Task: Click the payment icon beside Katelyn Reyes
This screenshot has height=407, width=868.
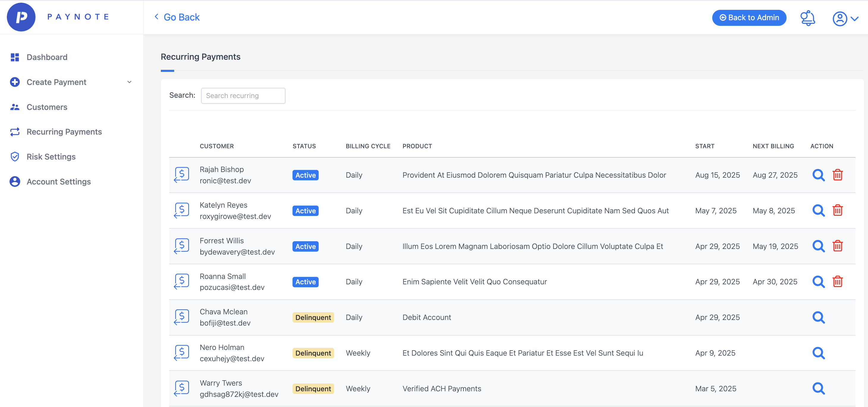Action: [182, 211]
